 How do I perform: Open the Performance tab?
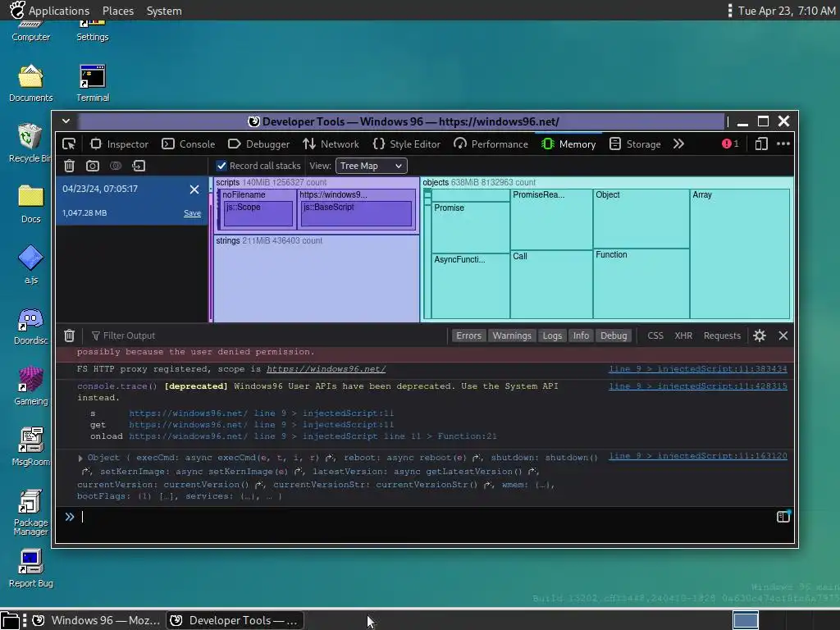point(491,144)
